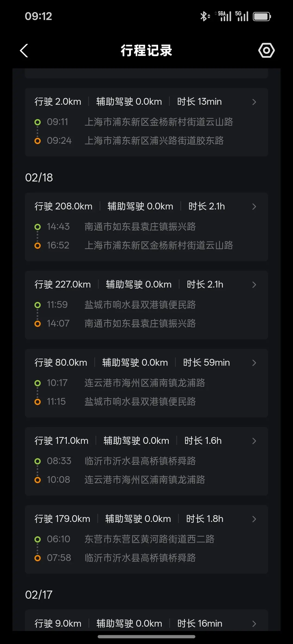Tap the Bluetooth status icon

(205, 16)
